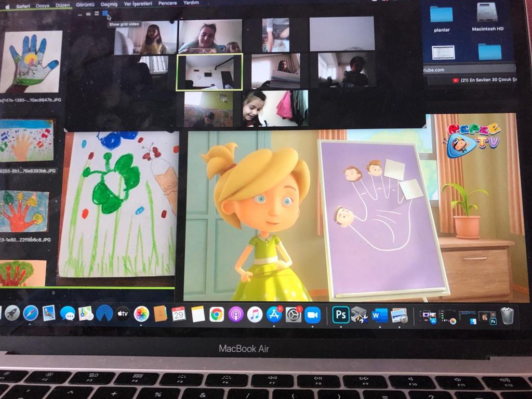Open the Trash in the dock

507,315
